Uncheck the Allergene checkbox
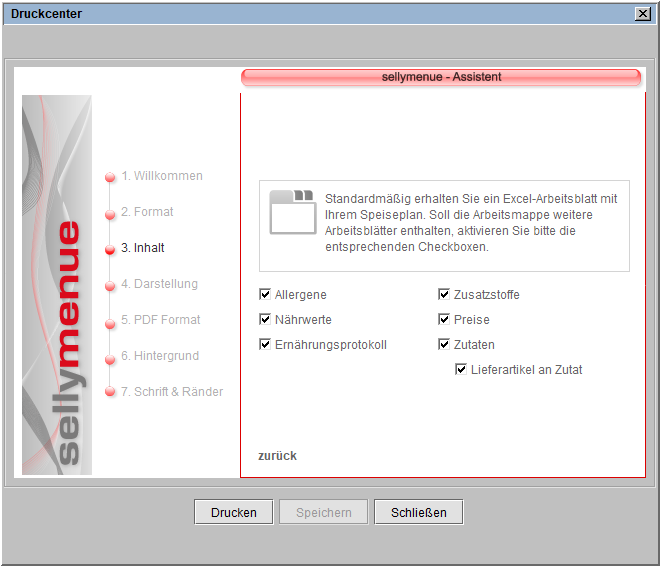The image size is (660, 566). [x=265, y=294]
